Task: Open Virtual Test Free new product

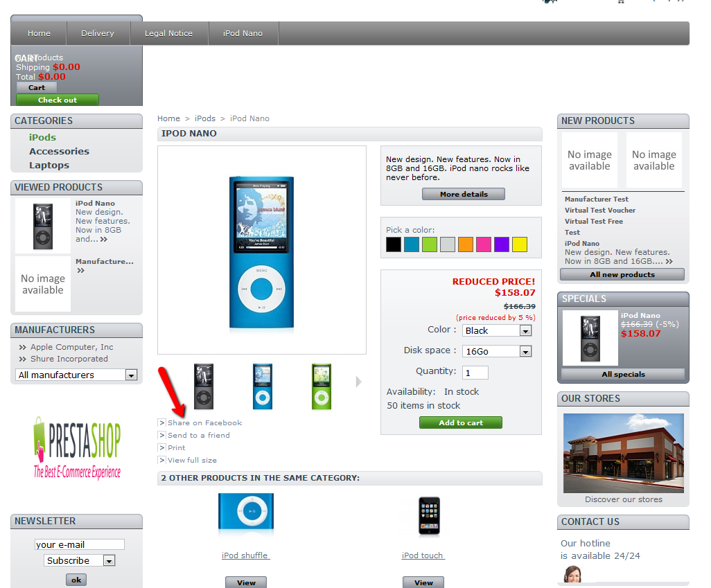Action: 594,221
